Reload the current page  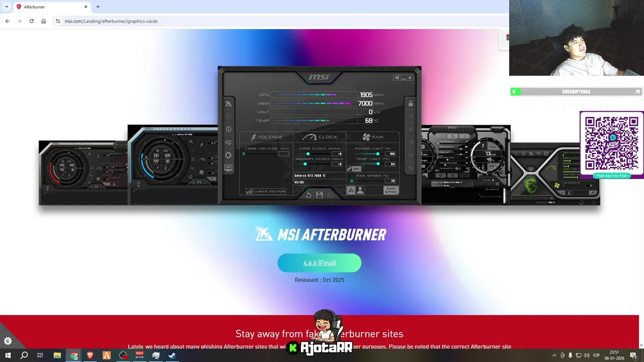click(x=31, y=21)
